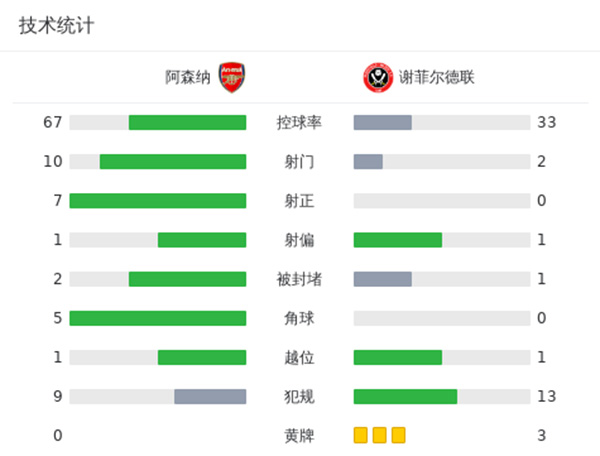Viewport: 600px width, 456px height.
Task: Click the last yellow card icon
Action: coord(399,435)
